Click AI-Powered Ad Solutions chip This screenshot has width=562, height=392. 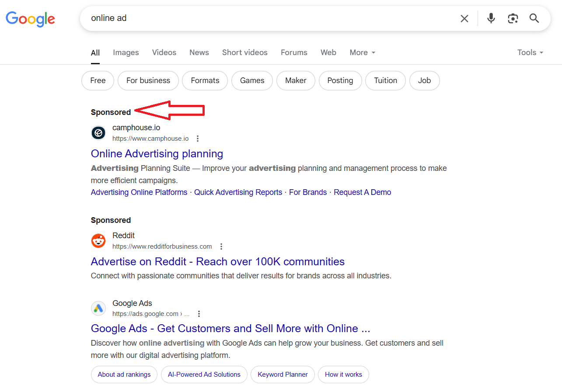[x=204, y=375]
